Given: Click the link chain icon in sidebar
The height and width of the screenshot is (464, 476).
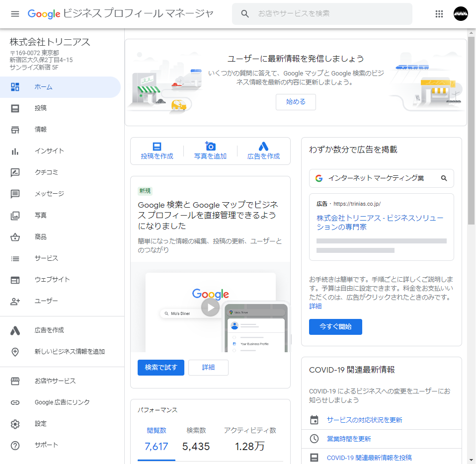Looking at the screenshot, I should 15,402.
